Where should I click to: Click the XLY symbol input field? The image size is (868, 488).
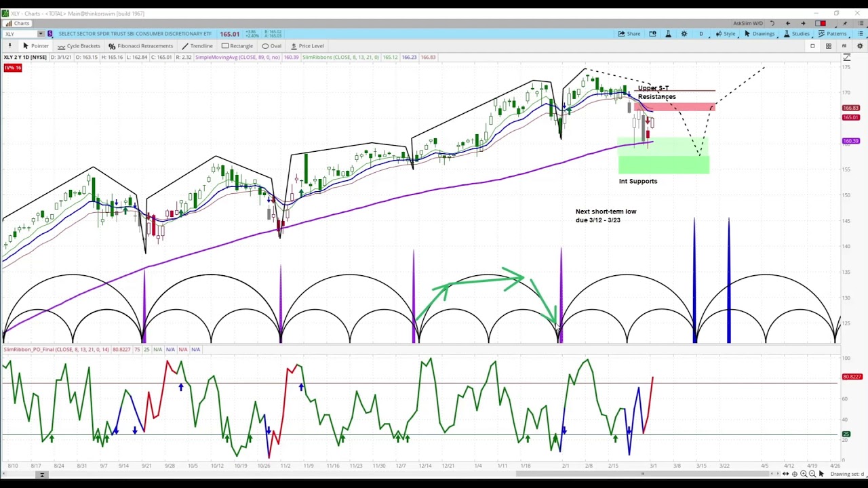tap(20, 34)
